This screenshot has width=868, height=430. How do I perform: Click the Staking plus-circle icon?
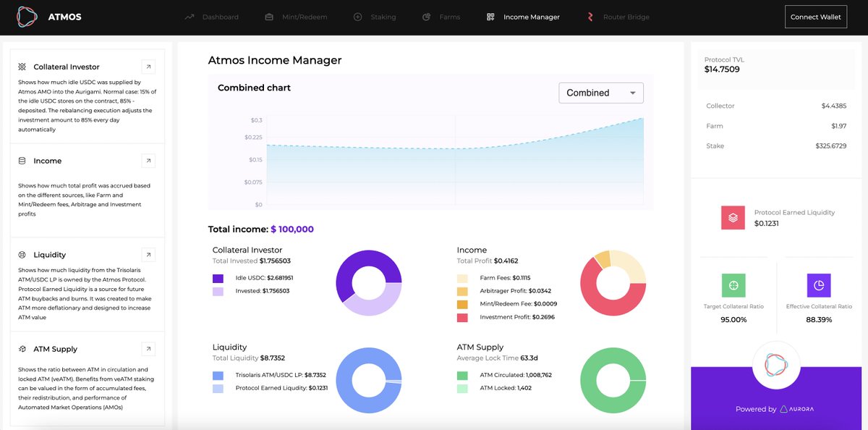coord(357,17)
